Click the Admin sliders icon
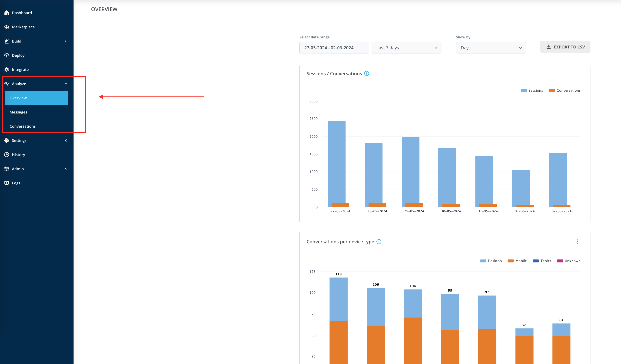The width and height of the screenshot is (621, 364). (x=7, y=169)
